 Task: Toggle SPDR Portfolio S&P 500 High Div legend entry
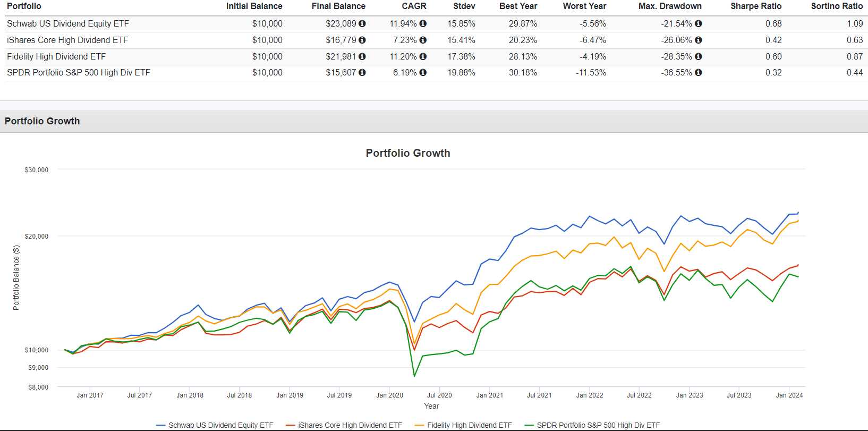point(592,425)
